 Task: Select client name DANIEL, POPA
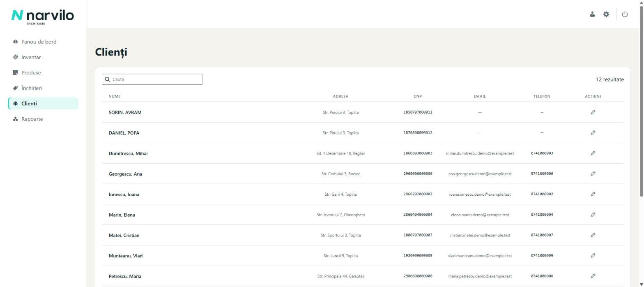click(x=124, y=133)
